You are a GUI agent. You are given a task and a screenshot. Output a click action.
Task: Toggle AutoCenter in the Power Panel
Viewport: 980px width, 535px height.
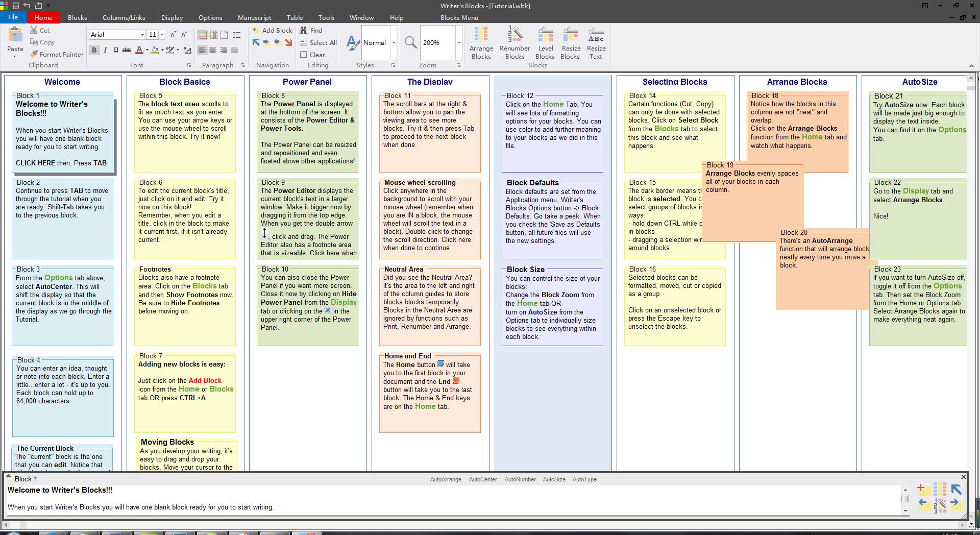point(482,479)
